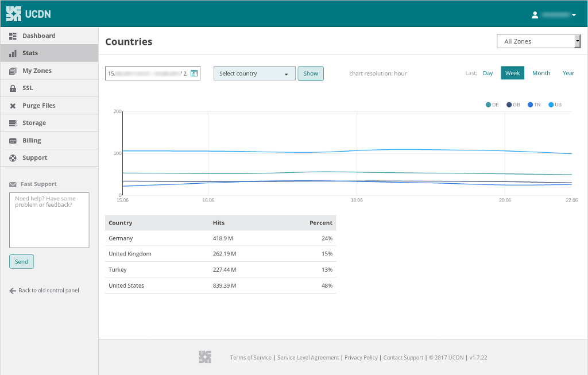Click the UCDN logo in header
Viewport: 588px width, 375px height.
click(x=29, y=14)
